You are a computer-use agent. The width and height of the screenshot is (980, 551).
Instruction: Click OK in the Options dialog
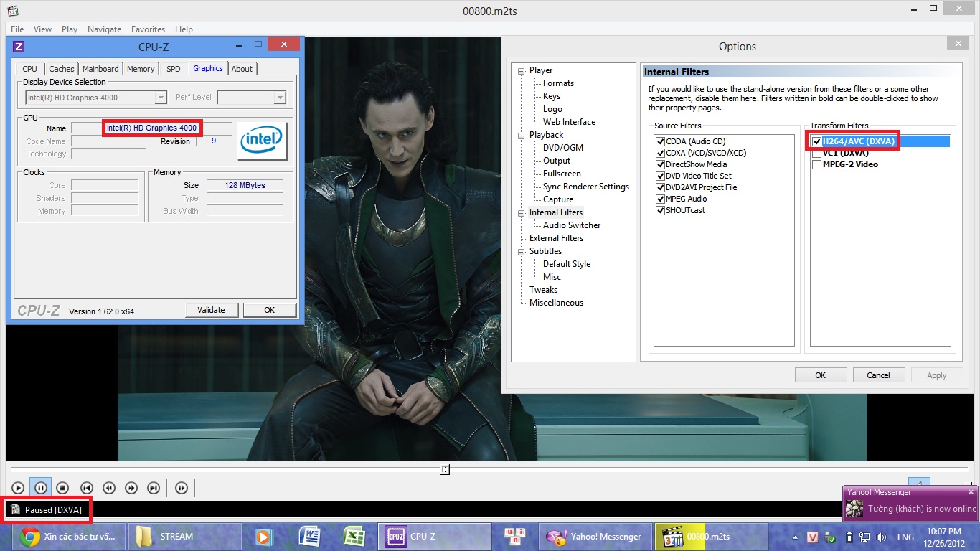(x=820, y=375)
